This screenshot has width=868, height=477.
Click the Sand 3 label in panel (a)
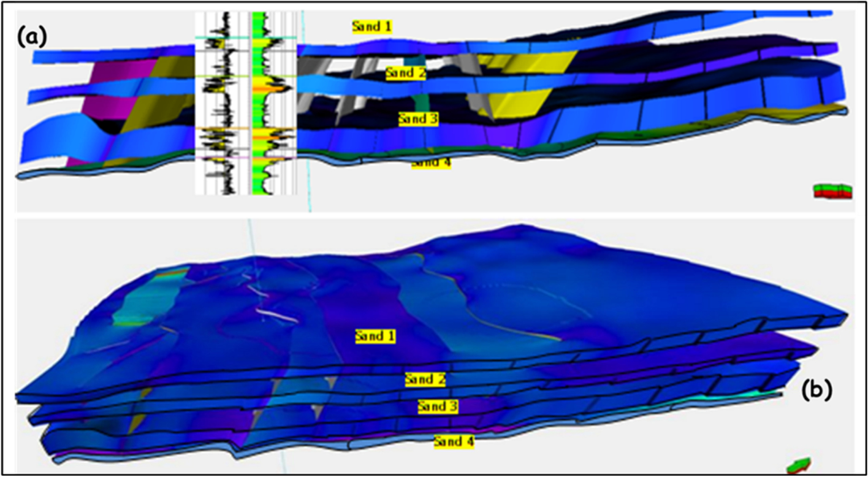pyautogui.click(x=418, y=119)
